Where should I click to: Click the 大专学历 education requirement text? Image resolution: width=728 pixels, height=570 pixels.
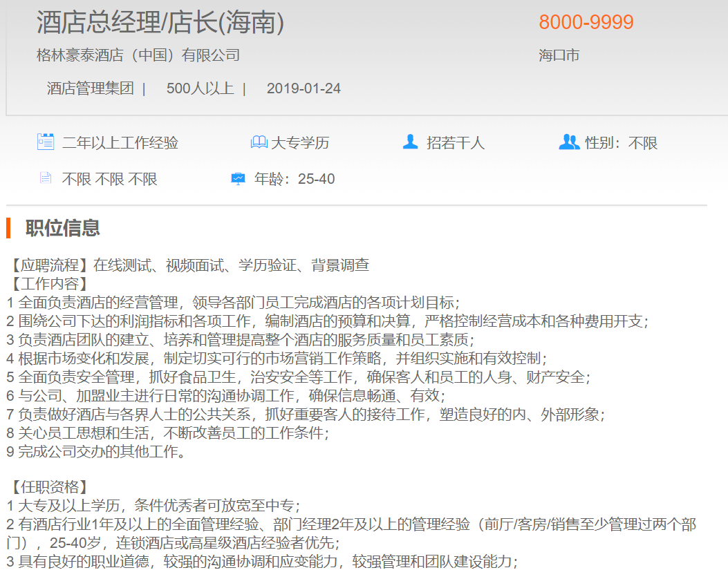pyautogui.click(x=300, y=143)
